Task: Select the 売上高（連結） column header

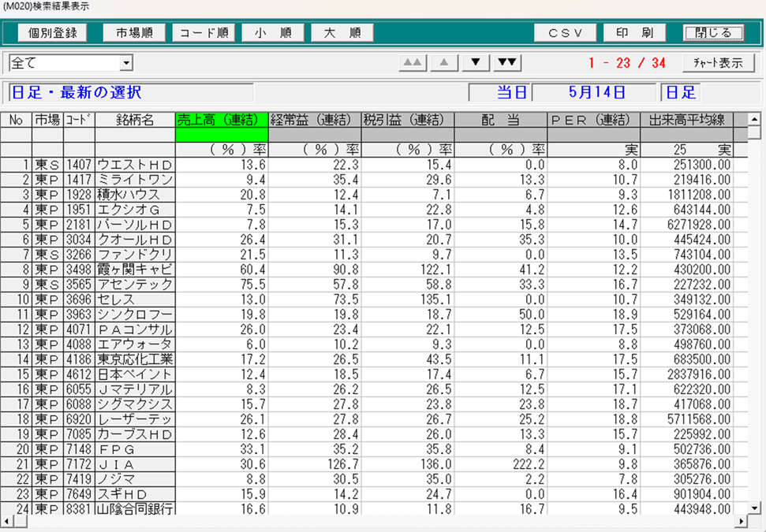Action: pyautogui.click(x=222, y=120)
